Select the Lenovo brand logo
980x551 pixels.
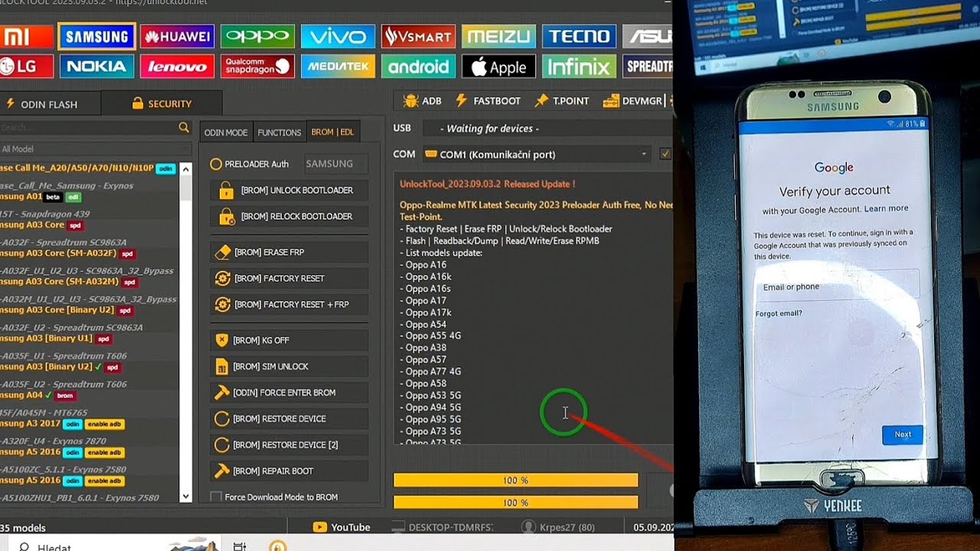click(x=177, y=67)
